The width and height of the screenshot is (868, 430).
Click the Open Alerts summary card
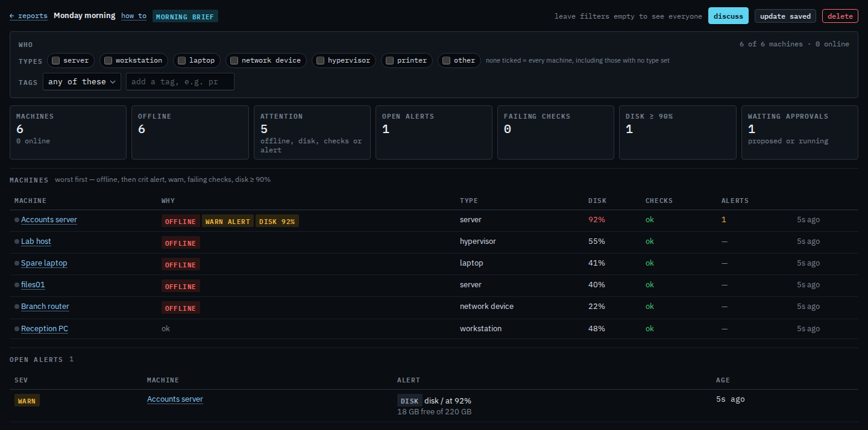click(434, 132)
